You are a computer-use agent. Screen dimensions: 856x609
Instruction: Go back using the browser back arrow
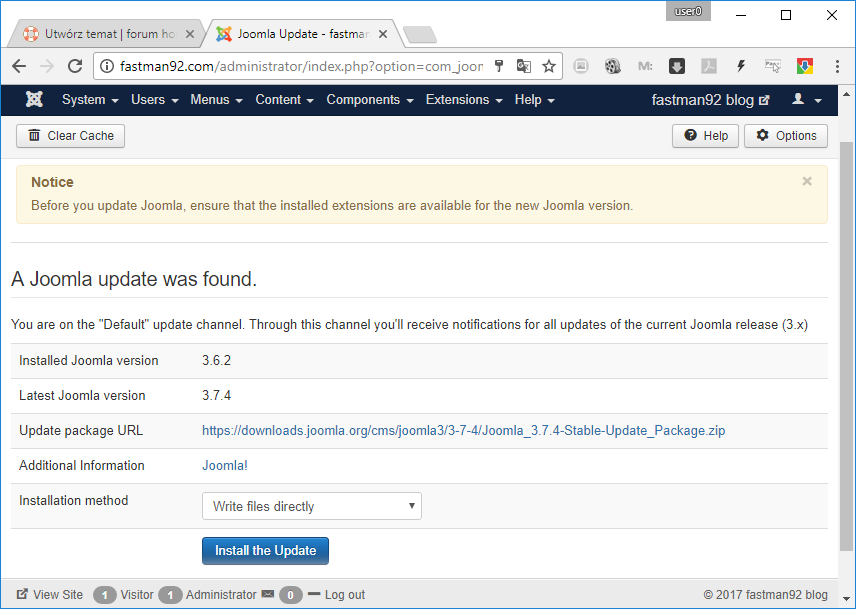coord(19,67)
